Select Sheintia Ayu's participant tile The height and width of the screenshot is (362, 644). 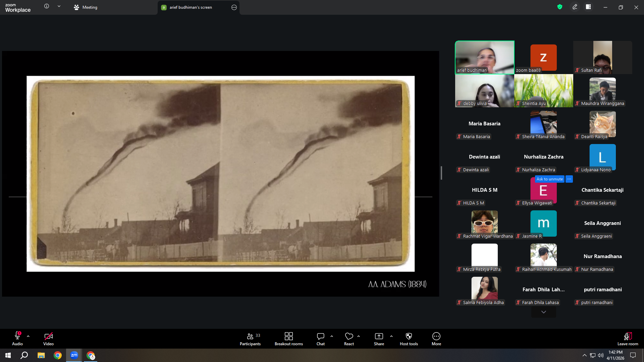[x=544, y=90]
